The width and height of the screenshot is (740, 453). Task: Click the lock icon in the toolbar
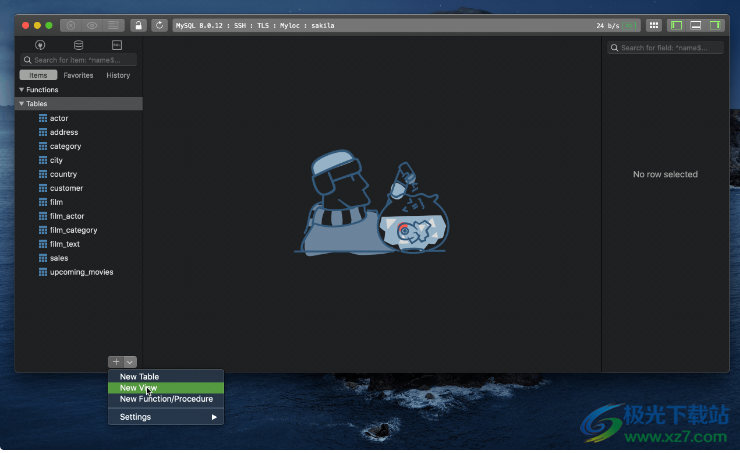coord(138,25)
